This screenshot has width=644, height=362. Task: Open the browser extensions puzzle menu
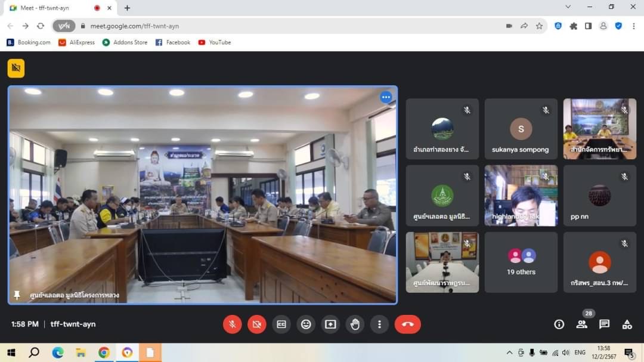574,26
